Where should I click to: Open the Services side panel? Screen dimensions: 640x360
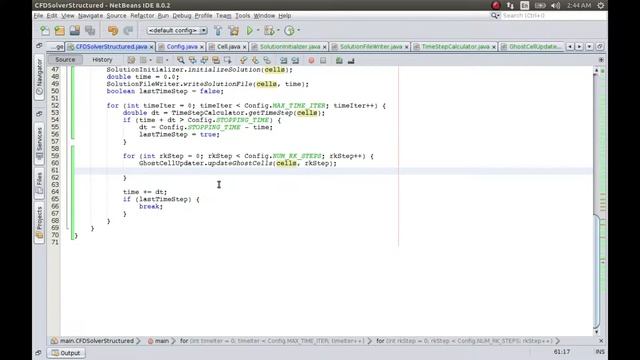39,144
